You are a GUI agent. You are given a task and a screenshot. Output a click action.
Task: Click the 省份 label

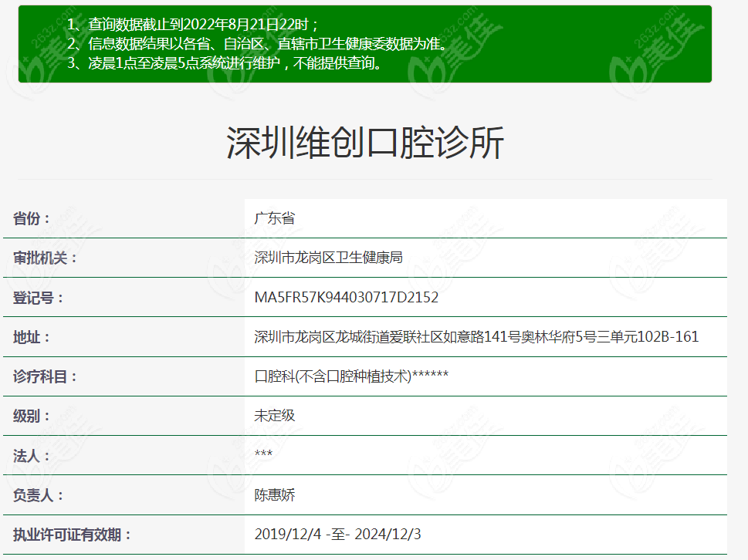coord(32,219)
